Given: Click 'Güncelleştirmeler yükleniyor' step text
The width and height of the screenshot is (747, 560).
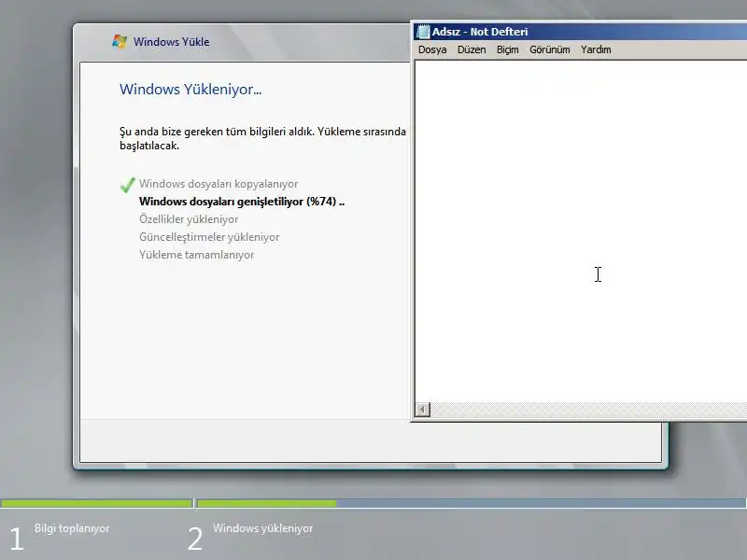Looking at the screenshot, I should 209,237.
